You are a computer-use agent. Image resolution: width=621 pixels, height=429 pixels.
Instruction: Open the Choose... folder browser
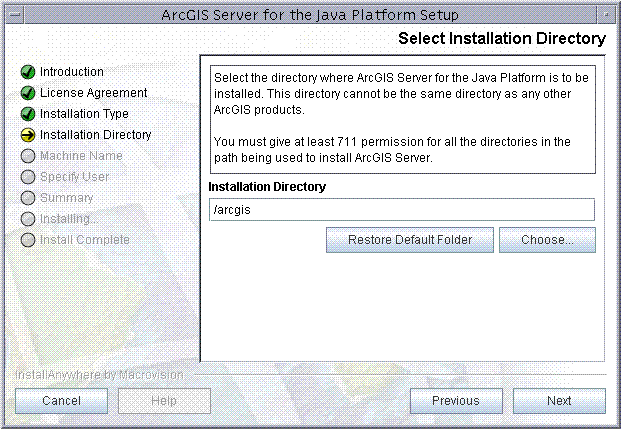click(x=547, y=240)
